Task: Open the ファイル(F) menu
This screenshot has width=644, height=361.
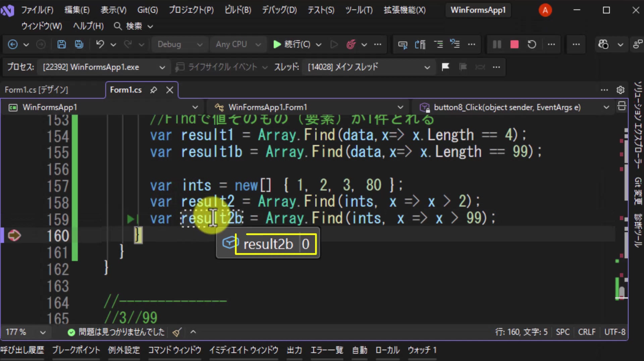Action: tap(37, 10)
